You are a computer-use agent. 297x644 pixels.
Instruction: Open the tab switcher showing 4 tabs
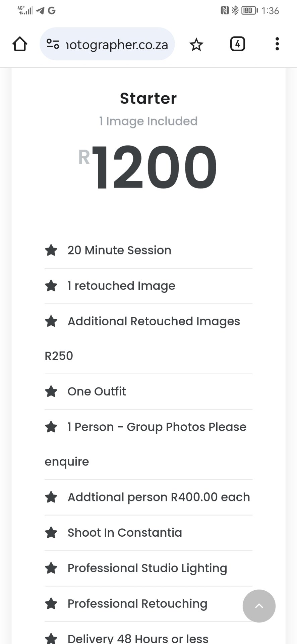pyautogui.click(x=237, y=44)
